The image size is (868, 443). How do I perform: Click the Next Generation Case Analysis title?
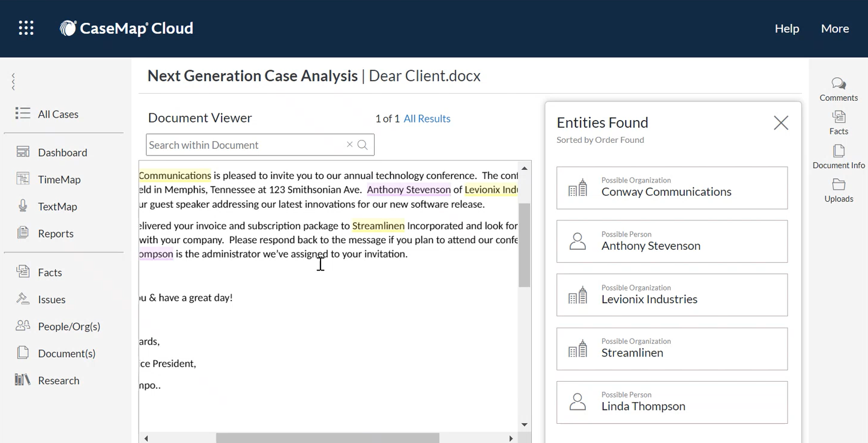[253, 76]
